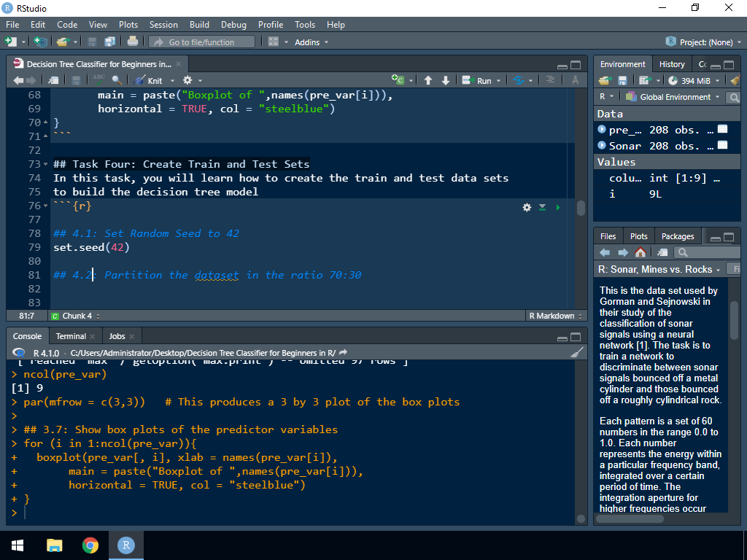Expand the pre_var data object
Screen dimensions: 747x560
click(602, 130)
